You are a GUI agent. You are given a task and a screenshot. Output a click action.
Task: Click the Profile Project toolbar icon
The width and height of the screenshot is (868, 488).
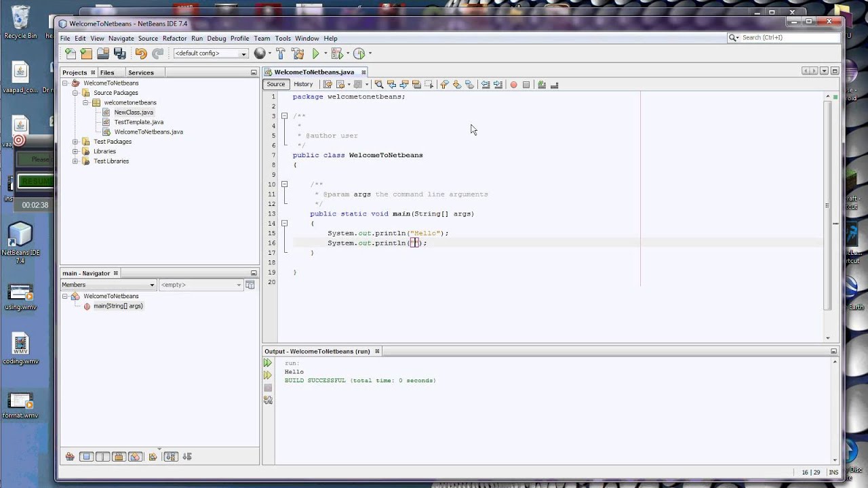click(359, 54)
